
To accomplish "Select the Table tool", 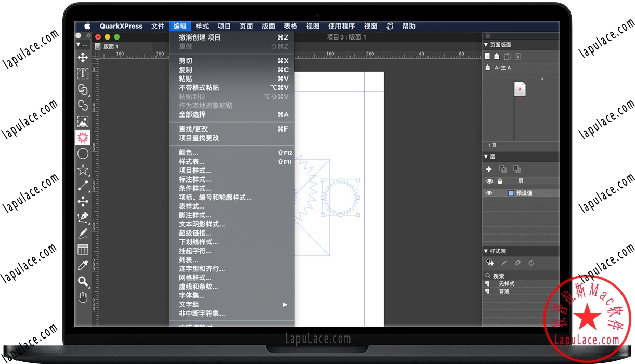I will pos(83,249).
